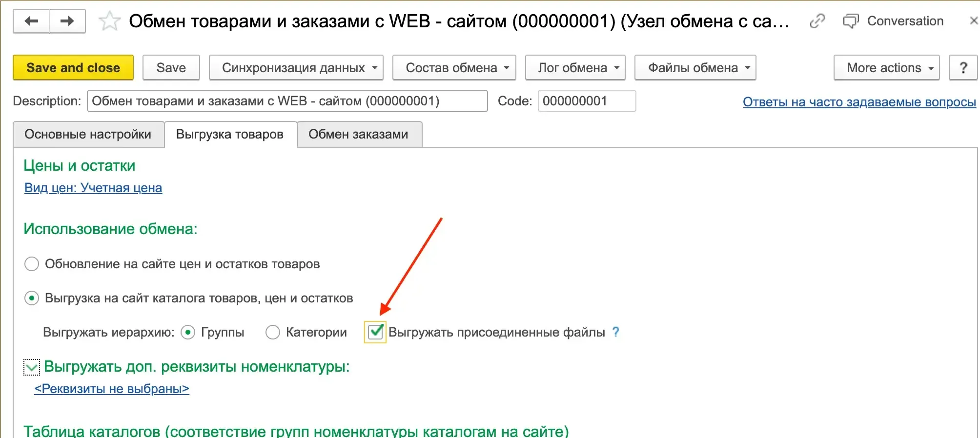This screenshot has height=438, width=980.
Task: Click Использование обмена: heading
Action: pyautogui.click(x=111, y=229)
